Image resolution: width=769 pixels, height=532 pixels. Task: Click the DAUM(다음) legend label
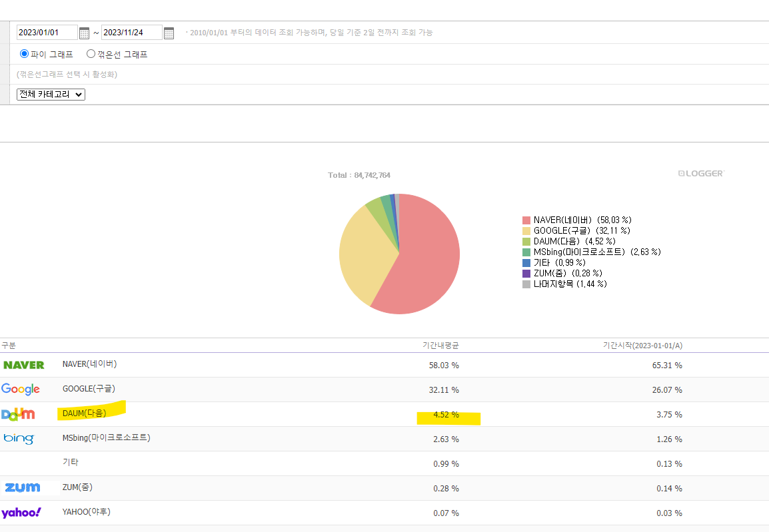[574, 242]
